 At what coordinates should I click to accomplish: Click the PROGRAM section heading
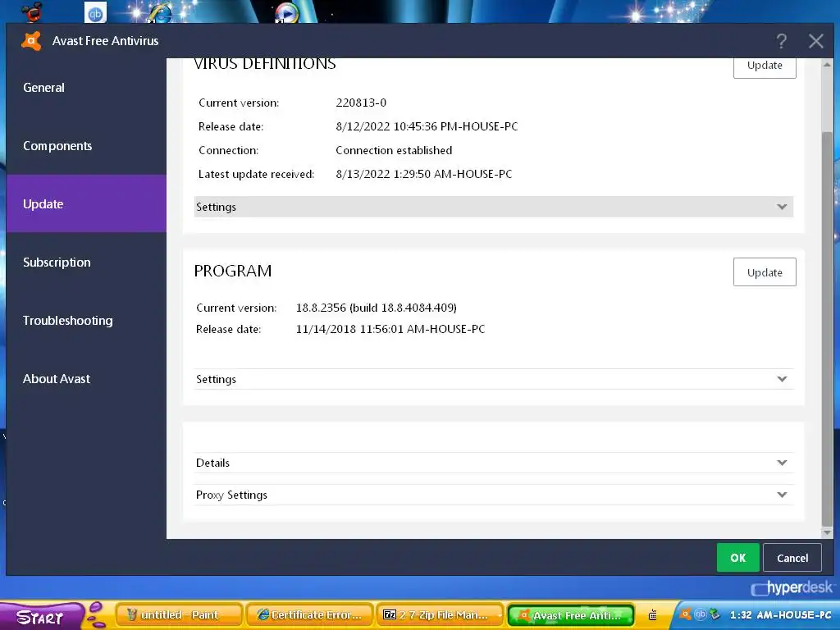[x=232, y=271]
